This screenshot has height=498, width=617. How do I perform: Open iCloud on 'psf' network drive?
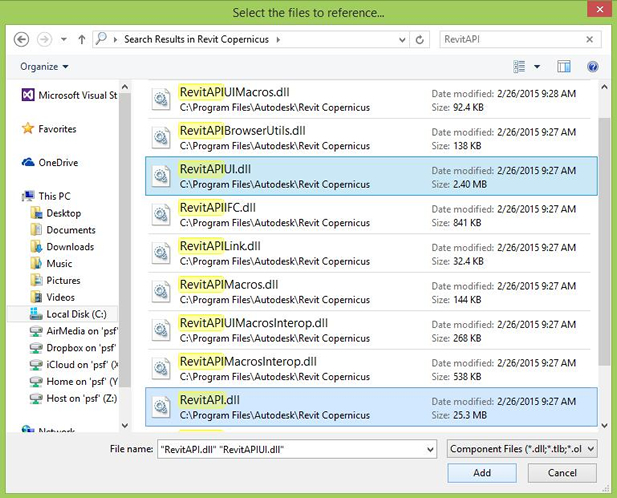[x=74, y=365]
